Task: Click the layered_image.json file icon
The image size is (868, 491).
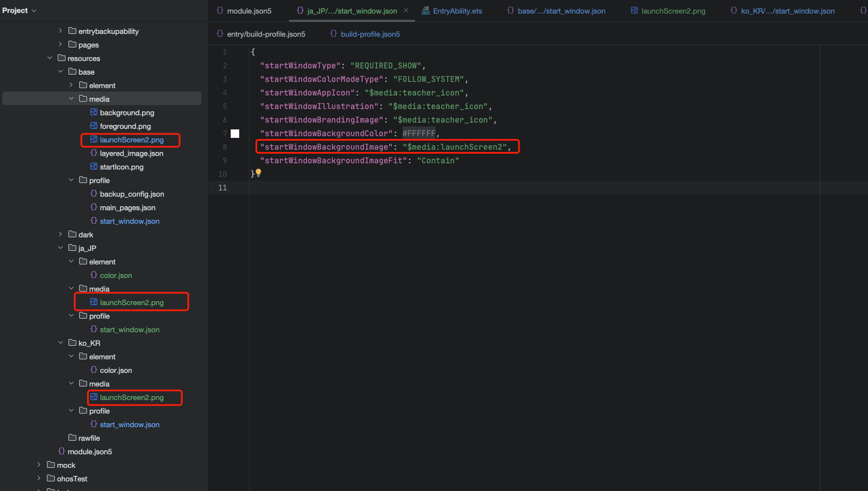Action: pyautogui.click(x=94, y=153)
